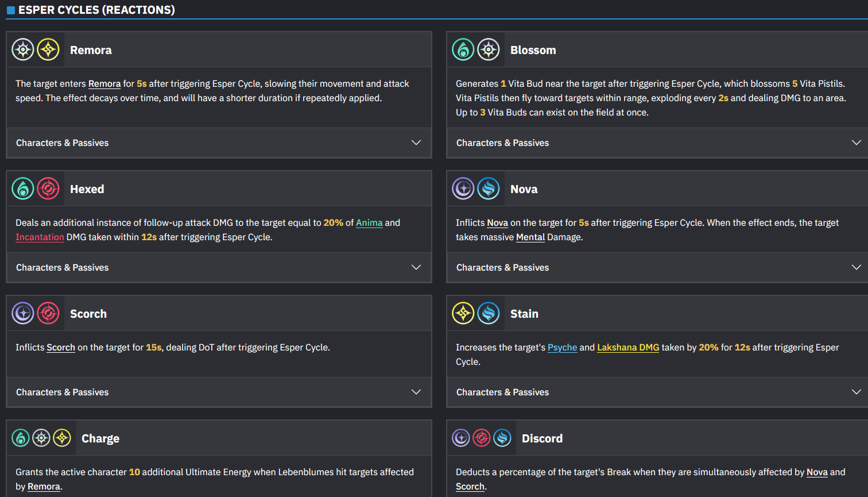Click the red element icon in Hexed card

[x=48, y=189]
